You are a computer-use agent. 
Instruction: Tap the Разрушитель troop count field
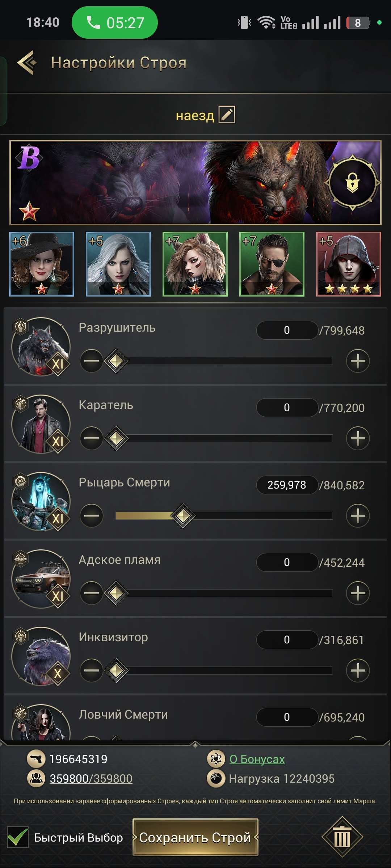click(x=287, y=330)
